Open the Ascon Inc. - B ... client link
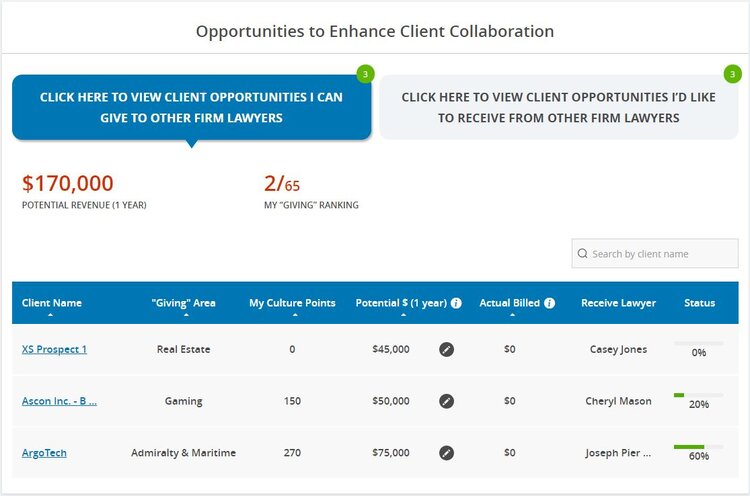This screenshot has height=496, width=750. [x=59, y=401]
